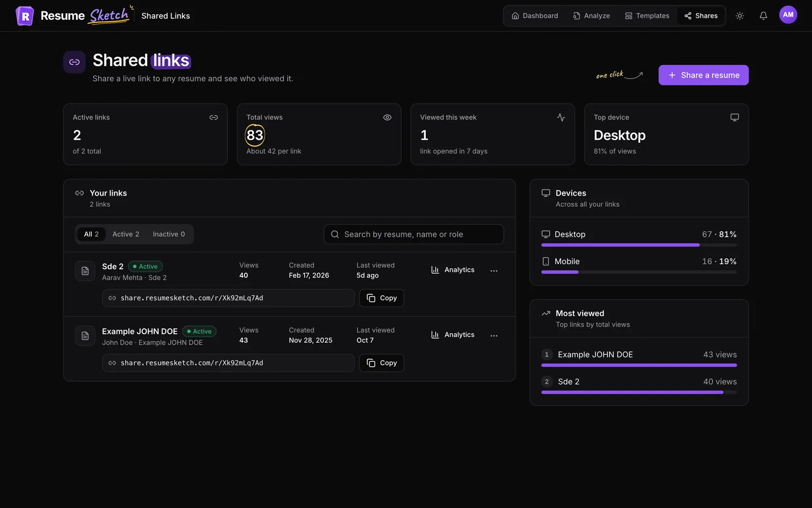Click the eye icon in Total views card
The image size is (812, 508).
[387, 117]
